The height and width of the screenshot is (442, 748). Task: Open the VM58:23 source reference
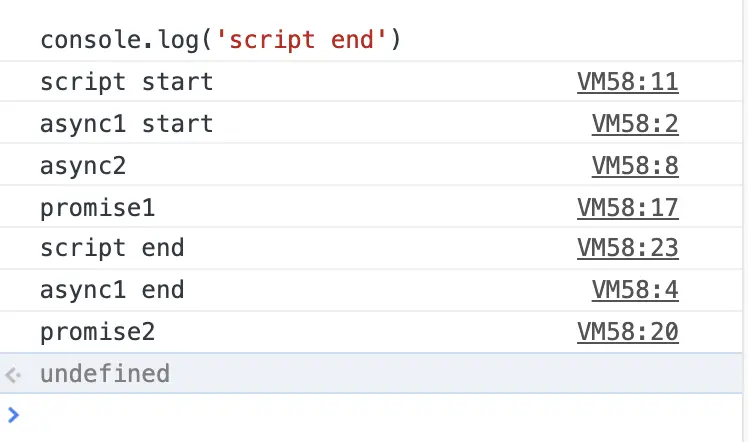(x=627, y=248)
